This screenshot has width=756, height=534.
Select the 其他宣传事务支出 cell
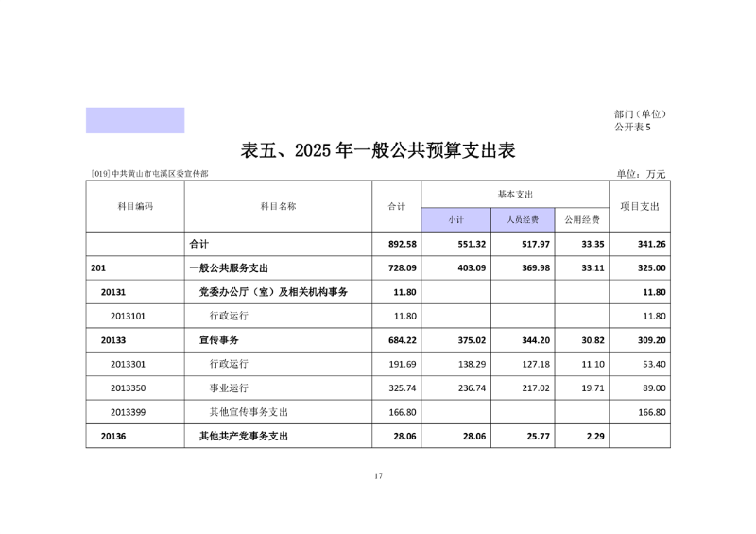coord(249,412)
